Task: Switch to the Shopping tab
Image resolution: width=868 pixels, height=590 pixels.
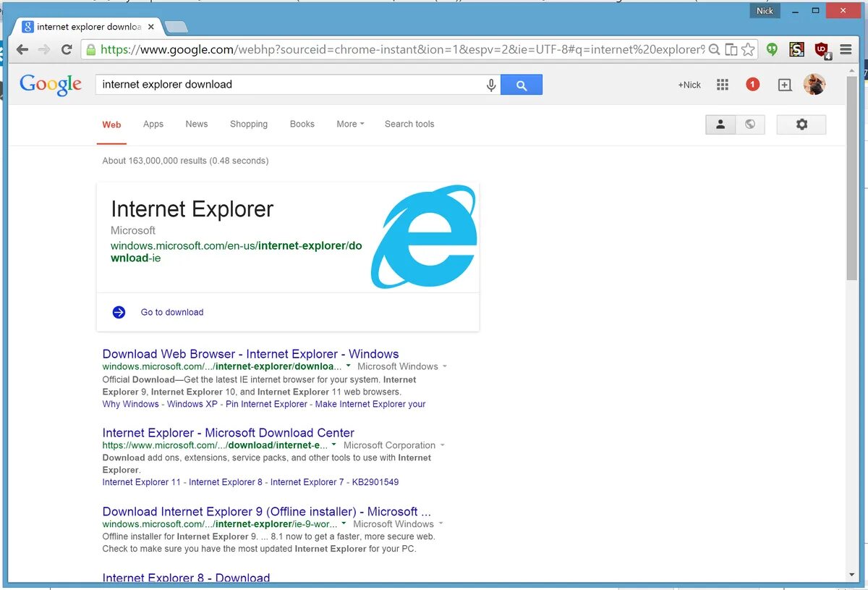Action: pos(249,124)
